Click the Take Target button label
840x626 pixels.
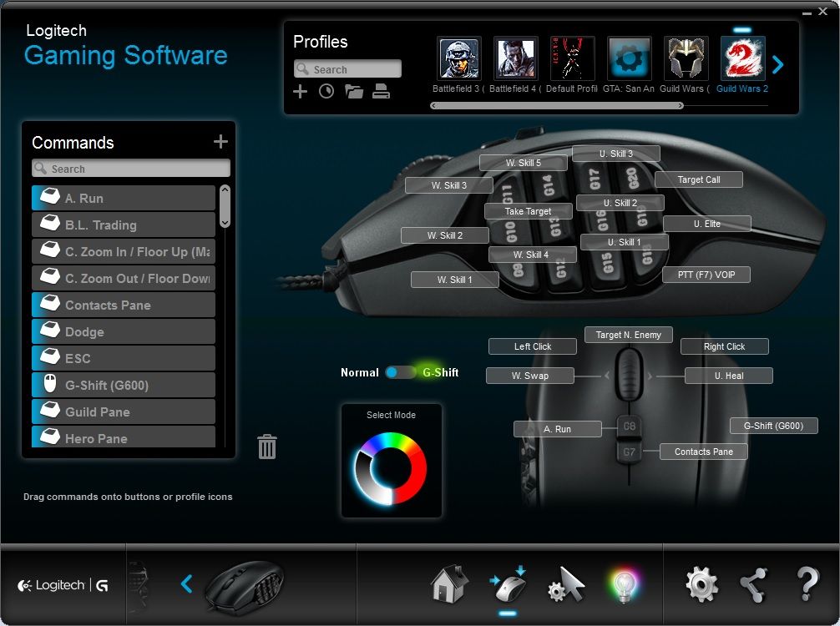pos(529,211)
